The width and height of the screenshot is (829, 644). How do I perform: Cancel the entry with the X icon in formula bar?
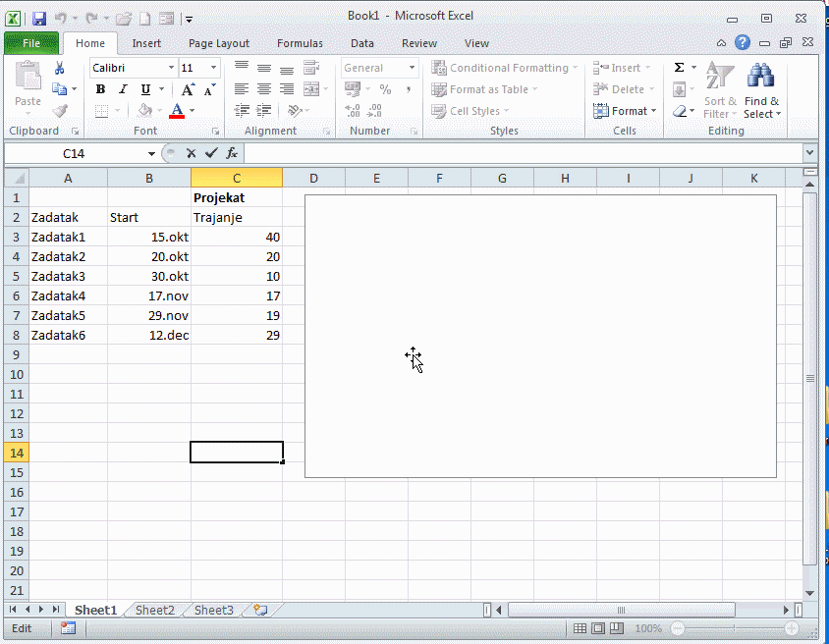192,153
